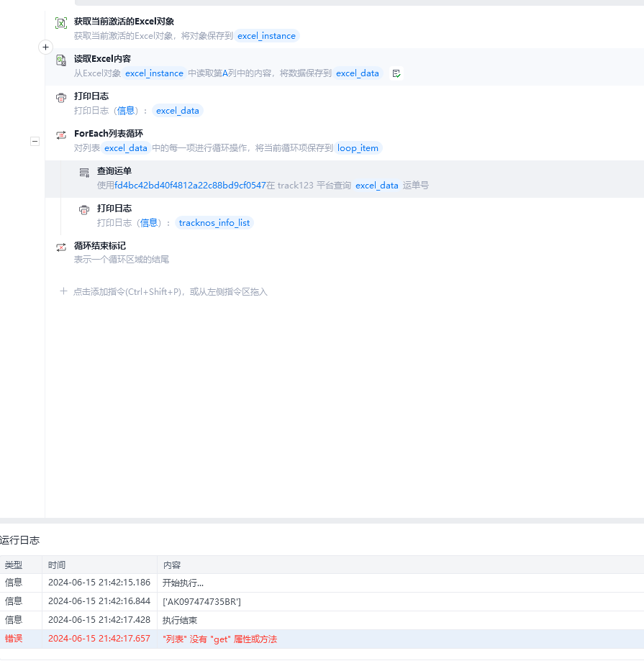Collapse the ForEach列表循环 block

(35, 141)
